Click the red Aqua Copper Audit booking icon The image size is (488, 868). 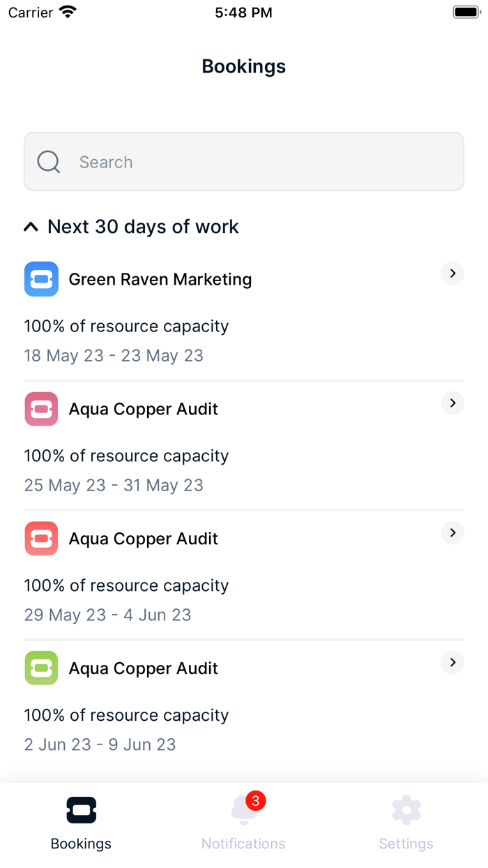(x=41, y=538)
